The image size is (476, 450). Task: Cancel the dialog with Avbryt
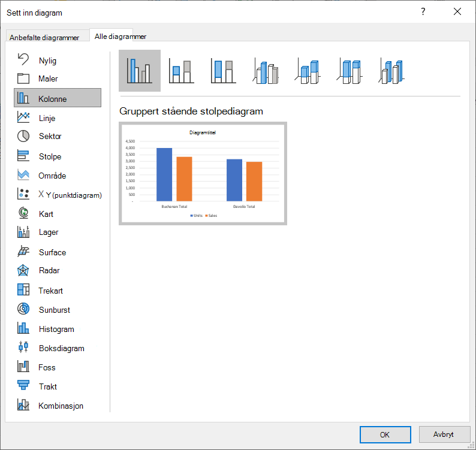(444, 434)
